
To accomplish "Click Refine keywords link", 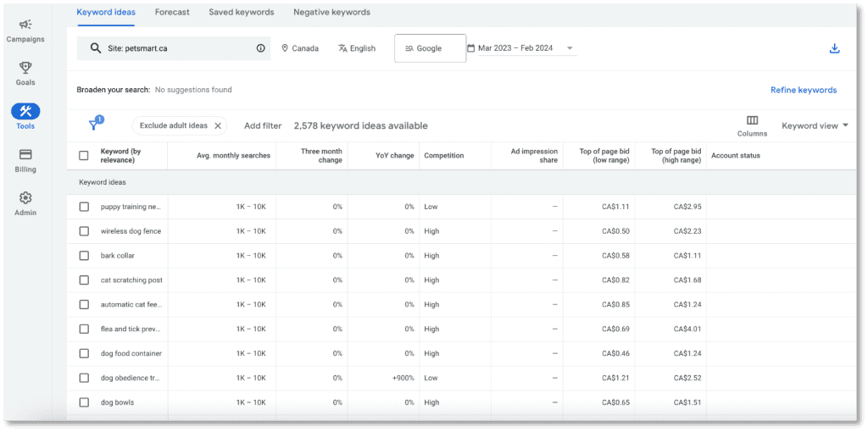I will point(804,90).
